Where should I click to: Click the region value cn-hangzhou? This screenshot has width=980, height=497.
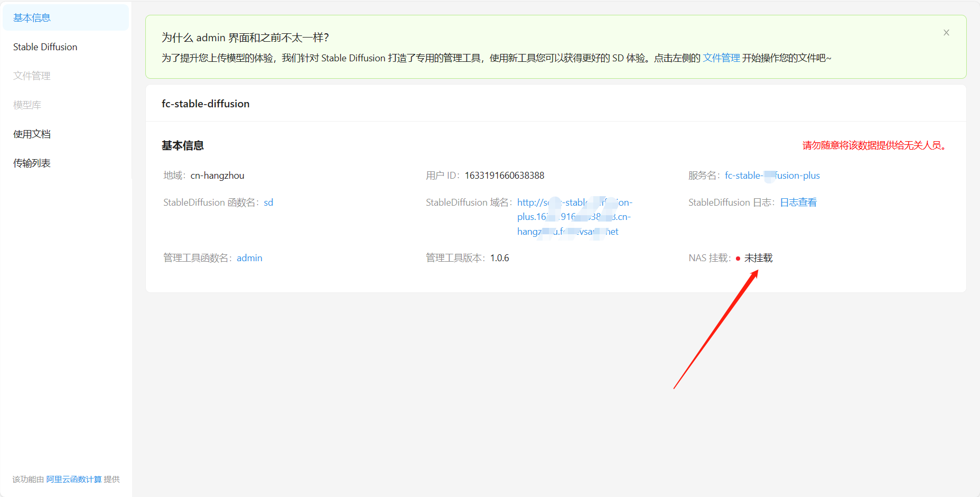click(x=217, y=176)
